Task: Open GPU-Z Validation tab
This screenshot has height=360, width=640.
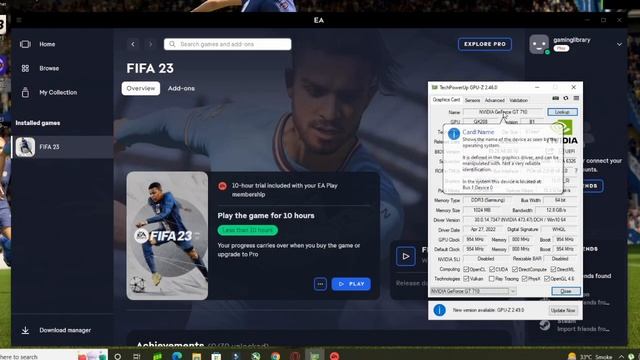Action: tap(519, 100)
